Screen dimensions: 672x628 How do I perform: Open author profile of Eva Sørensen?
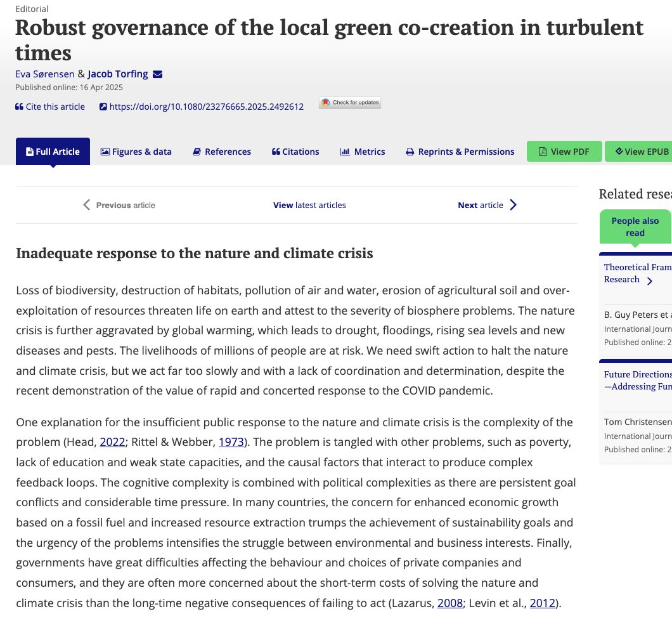[x=45, y=74]
